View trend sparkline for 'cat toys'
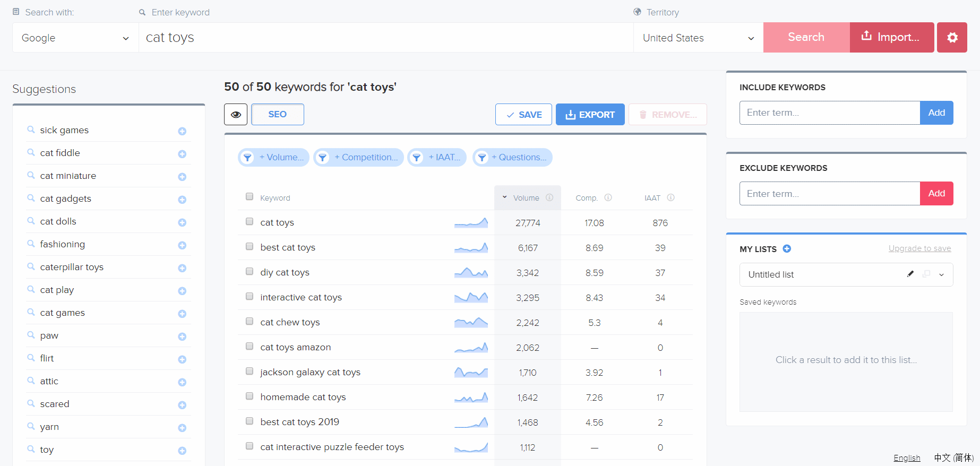Screen dimensions: 980x466 point(471,222)
